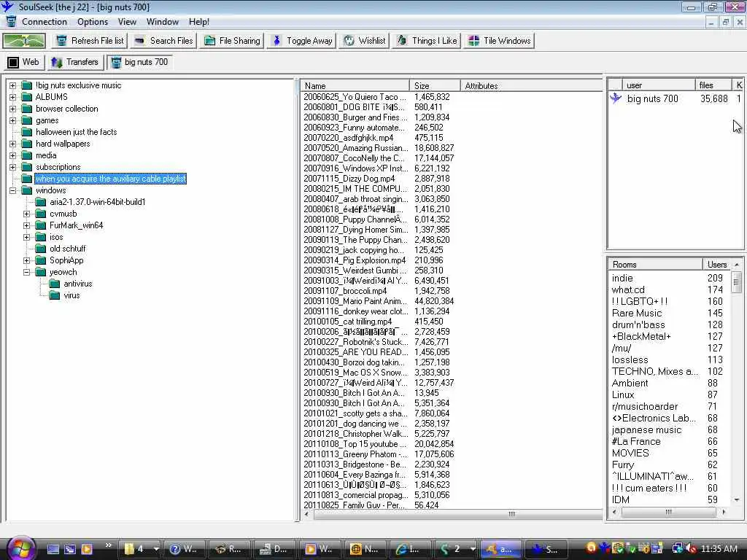747x560 pixels.
Task: Expand the SophiApp folder
Action: point(27,260)
